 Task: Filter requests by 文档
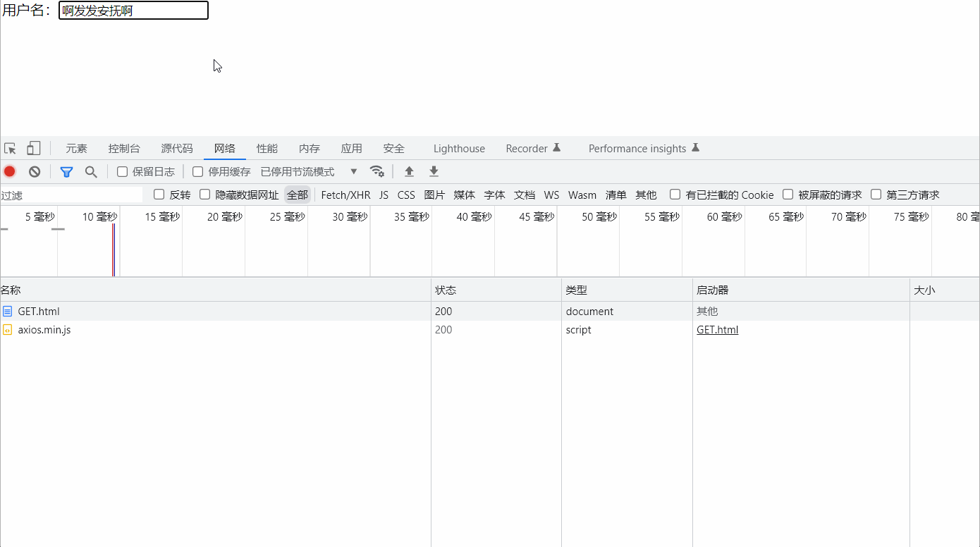coord(524,195)
